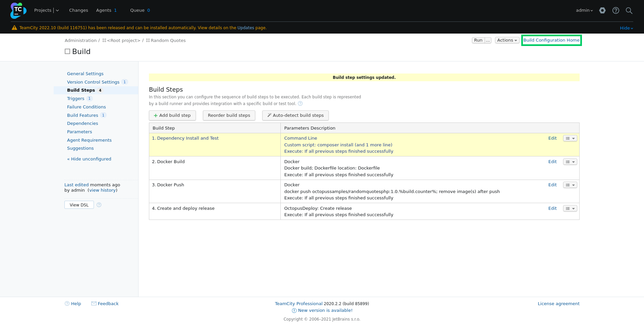Screen dimensions: 644x334
Task: Edit the Create and deploy release step
Action: (x=552, y=208)
